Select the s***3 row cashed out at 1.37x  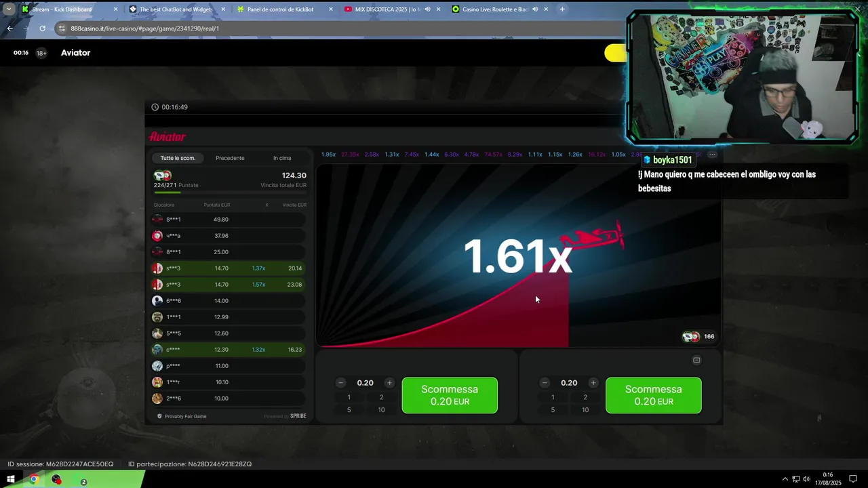tap(229, 268)
